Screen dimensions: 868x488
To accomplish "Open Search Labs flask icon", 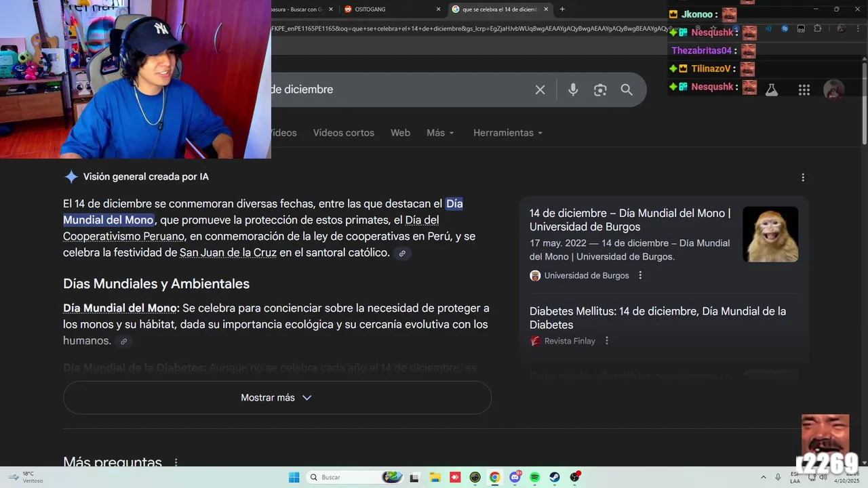I will click(x=772, y=89).
